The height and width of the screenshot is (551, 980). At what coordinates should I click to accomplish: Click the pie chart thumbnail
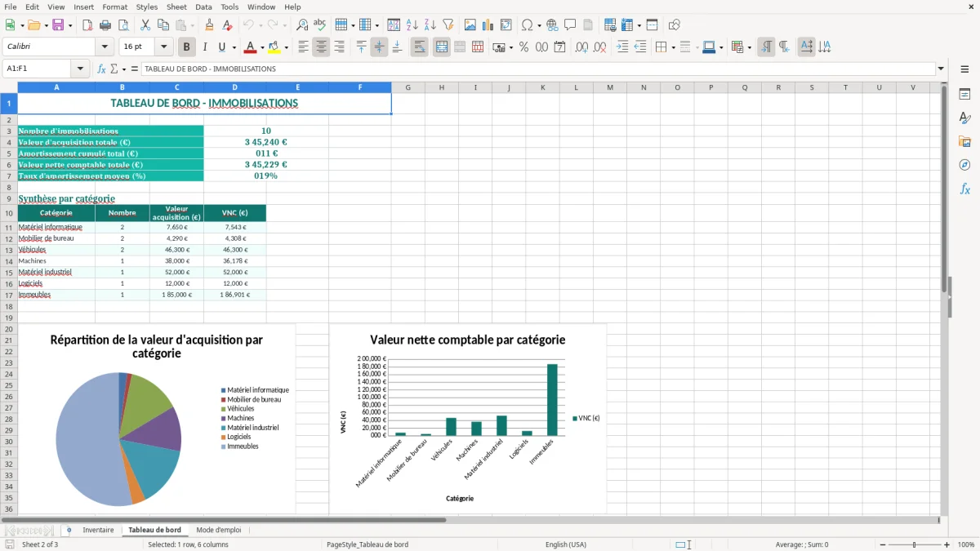pyautogui.click(x=157, y=419)
